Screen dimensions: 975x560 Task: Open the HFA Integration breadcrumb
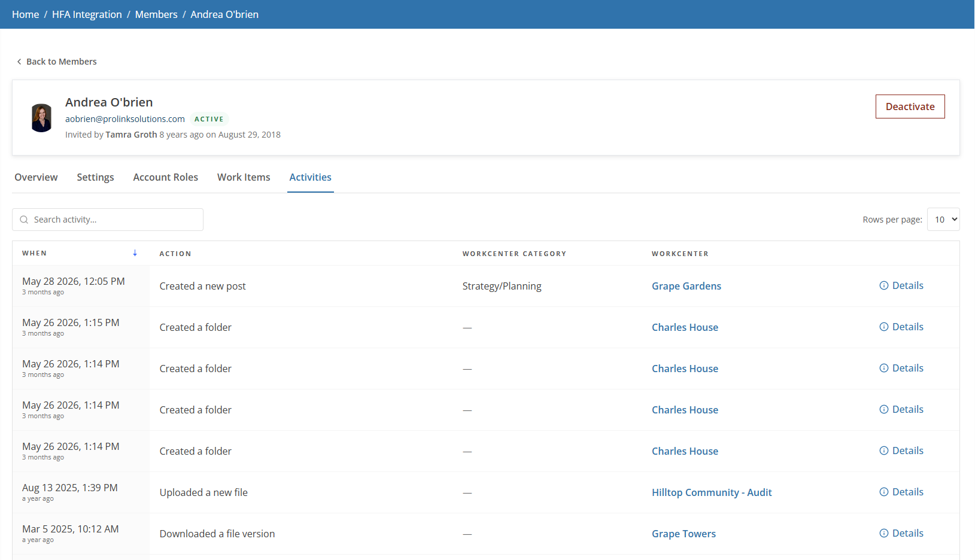point(87,14)
